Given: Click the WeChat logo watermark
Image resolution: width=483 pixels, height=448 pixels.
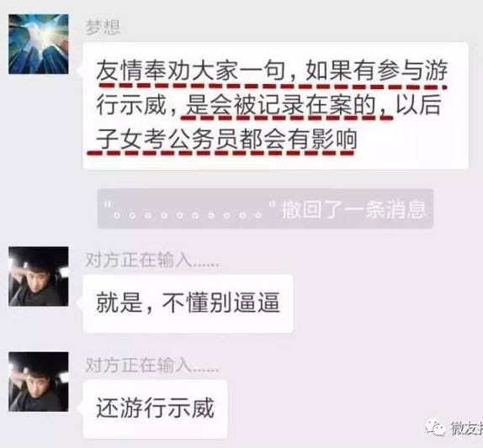Looking at the screenshot, I should [435, 428].
